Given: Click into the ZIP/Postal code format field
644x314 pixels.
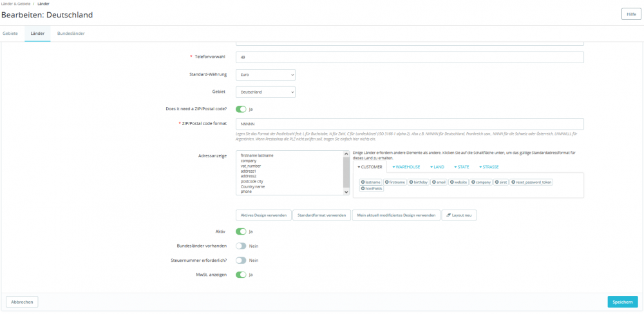Looking at the screenshot, I should (x=410, y=124).
